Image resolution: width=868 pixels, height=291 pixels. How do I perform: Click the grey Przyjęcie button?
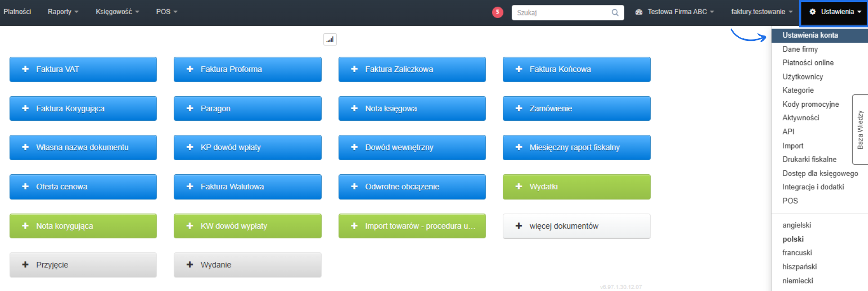click(83, 265)
